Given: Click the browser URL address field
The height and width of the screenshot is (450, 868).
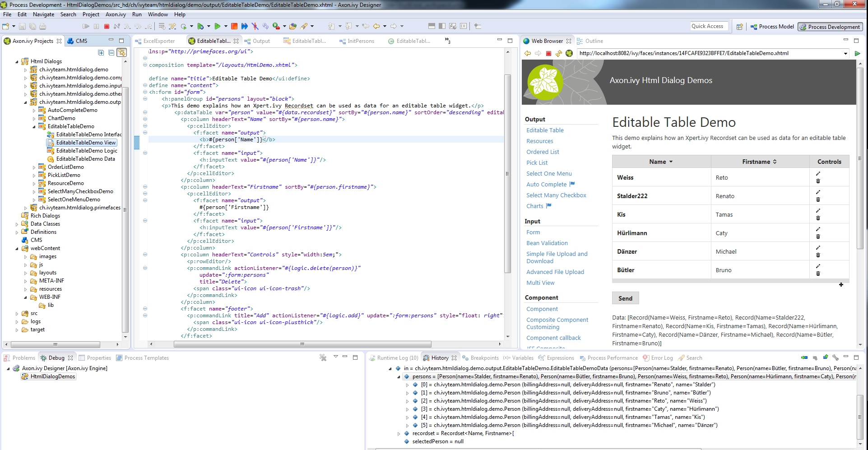Looking at the screenshot, I should [709, 53].
